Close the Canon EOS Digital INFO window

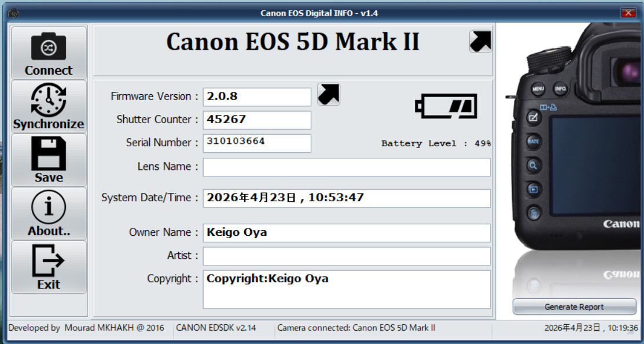point(628,13)
